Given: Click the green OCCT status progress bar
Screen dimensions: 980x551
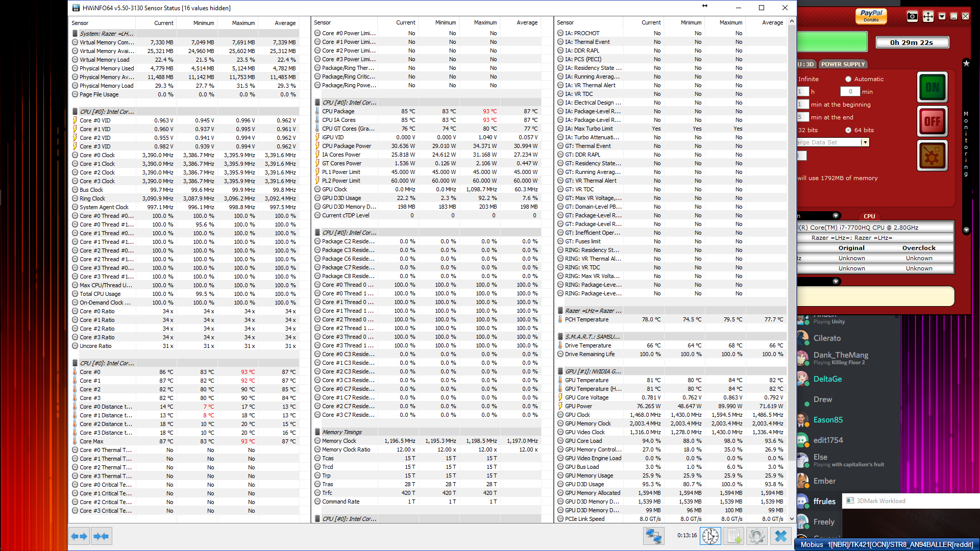Looking at the screenshot, I should [x=832, y=42].
